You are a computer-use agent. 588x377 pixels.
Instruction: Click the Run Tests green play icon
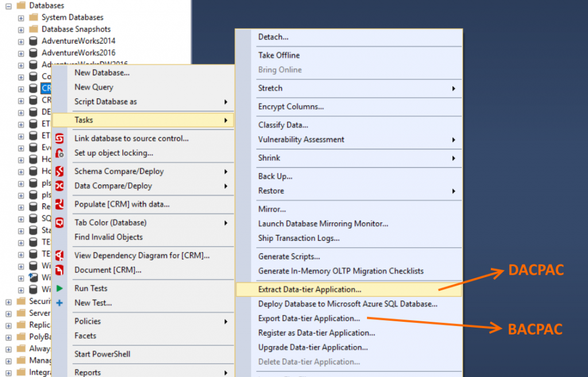[60, 288]
